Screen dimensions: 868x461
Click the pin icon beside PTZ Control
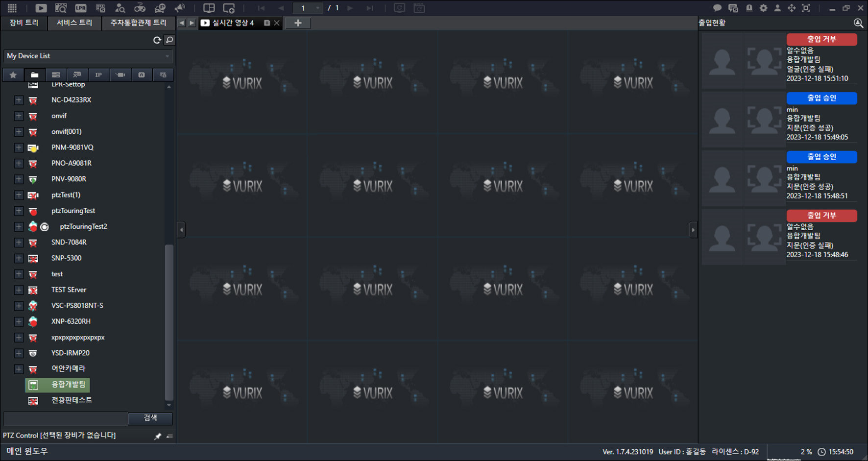click(x=158, y=436)
